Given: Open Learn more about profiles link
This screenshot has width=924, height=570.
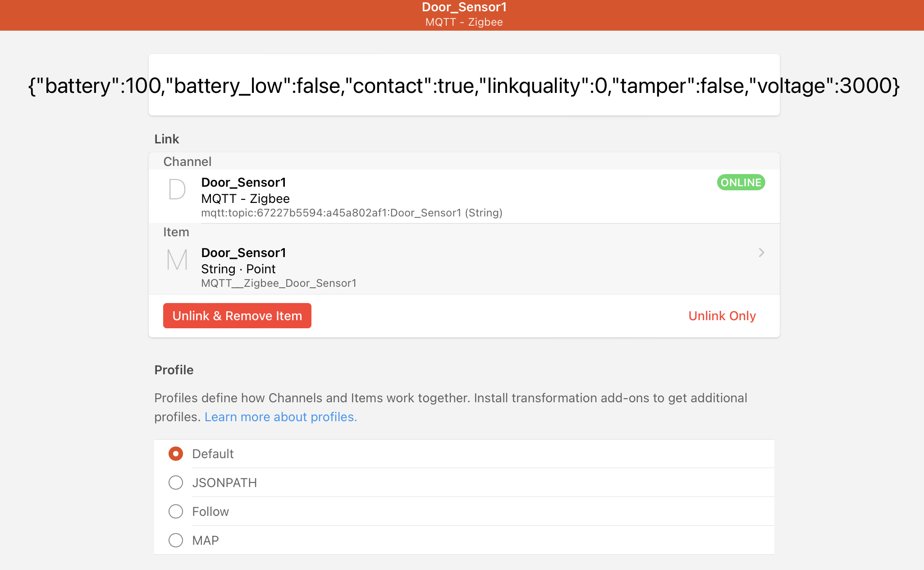Looking at the screenshot, I should click(280, 417).
